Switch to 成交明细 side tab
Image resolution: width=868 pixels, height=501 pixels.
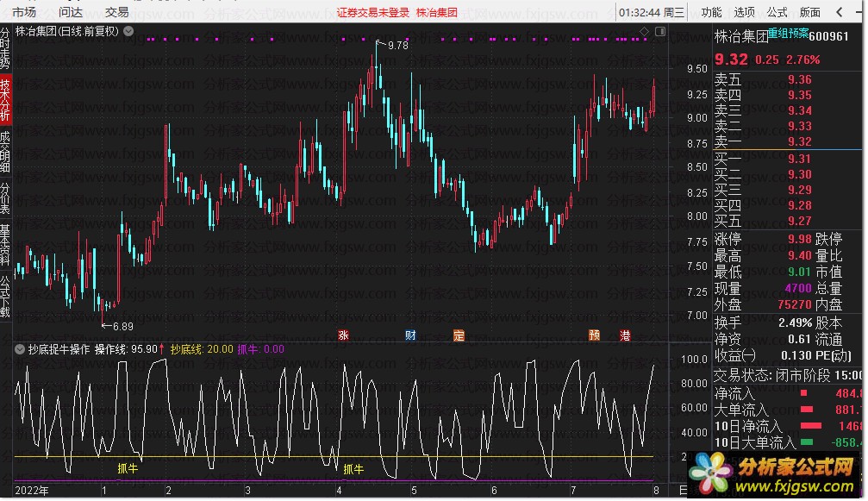click(5, 152)
